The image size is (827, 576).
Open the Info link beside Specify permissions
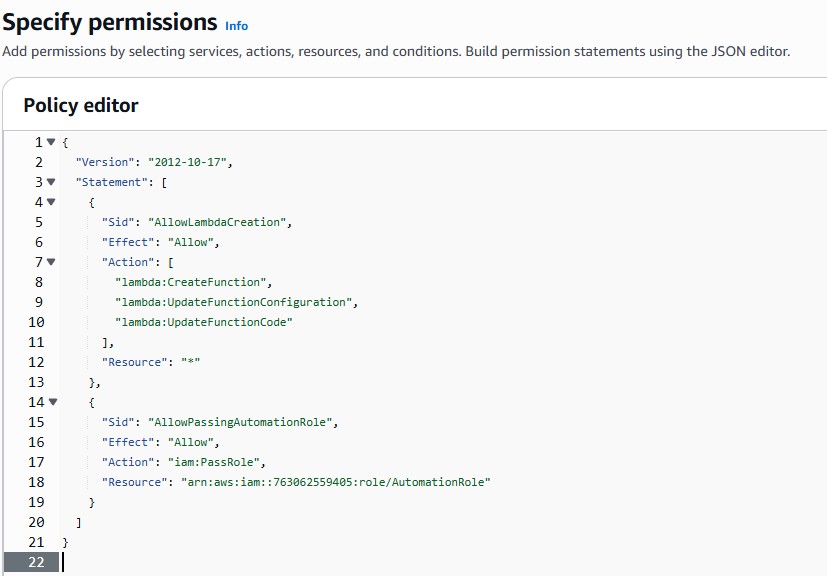(x=237, y=26)
